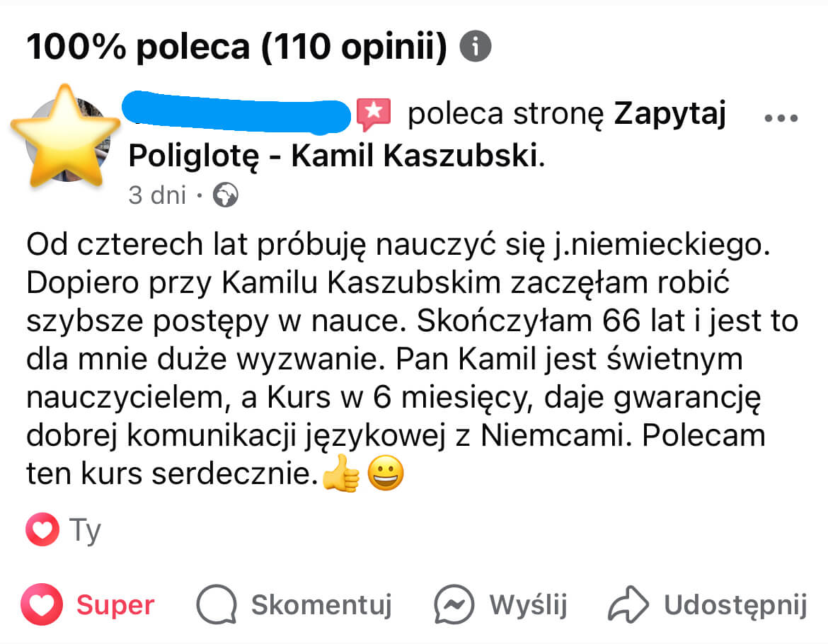Toggle the Super heart reaction icon

click(42, 605)
